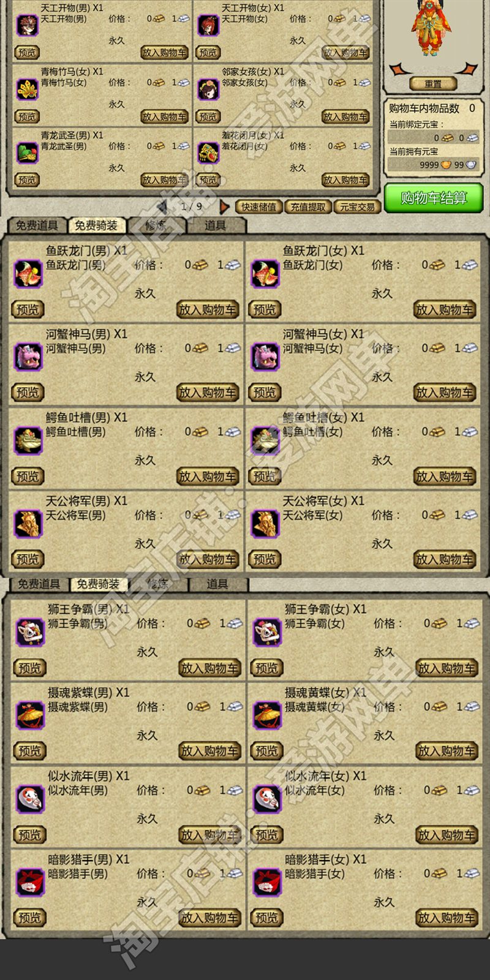
Task: Click the 暗影猎手(女) item icon
Action: coord(268,881)
